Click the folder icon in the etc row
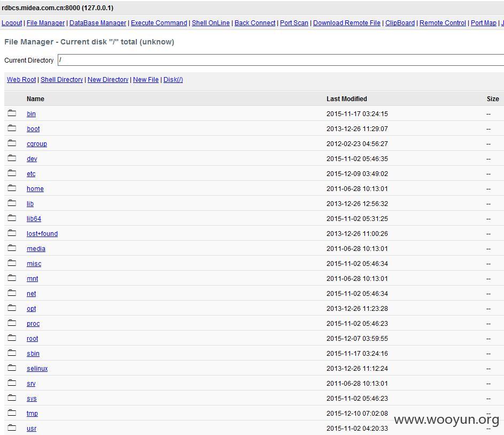 (x=12, y=173)
